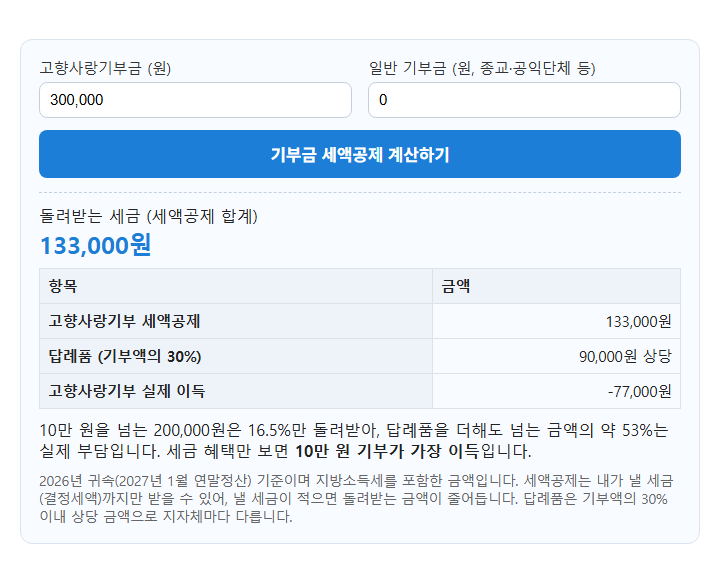Screen dimensions: 720x567
Task: Click the 금액 table header cell
Action: (x=556, y=286)
